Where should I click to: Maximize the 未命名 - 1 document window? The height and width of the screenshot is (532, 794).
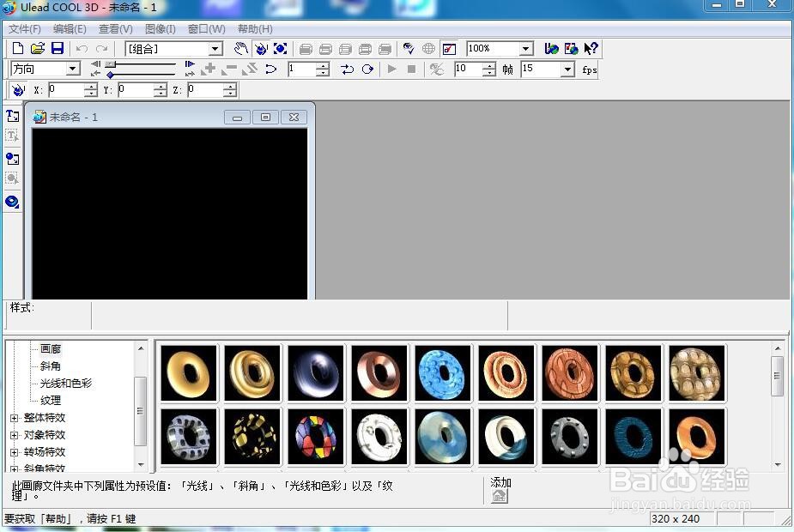(265, 118)
